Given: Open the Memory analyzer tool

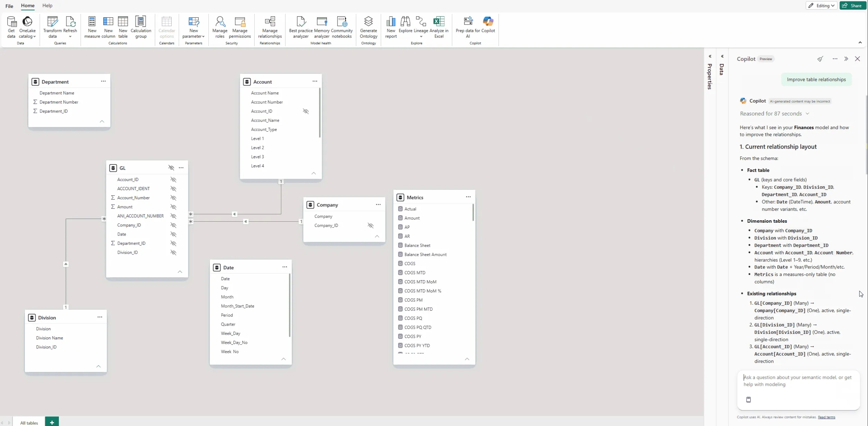Looking at the screenshot, I should pyautogui.click(x=322, y=27).
